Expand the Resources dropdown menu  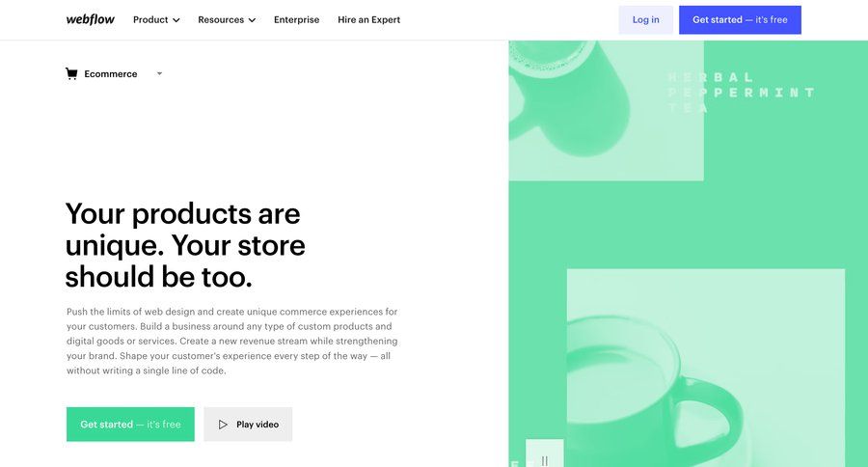pos(227,19)
